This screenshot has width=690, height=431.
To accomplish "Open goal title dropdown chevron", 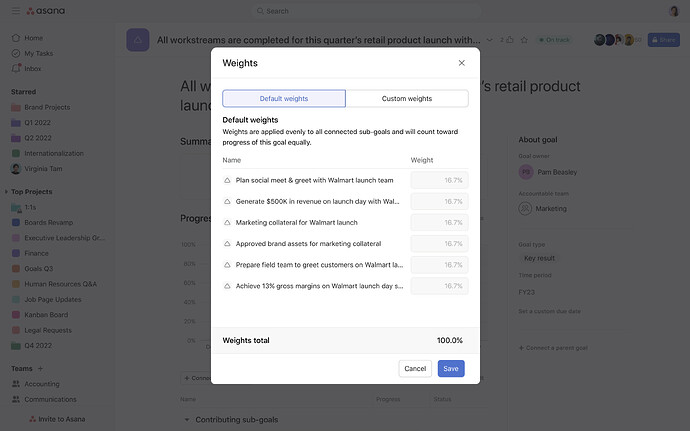I will (x=489, y=40).
